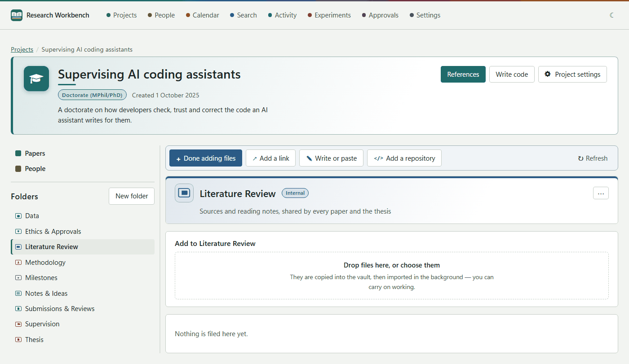Click Add a repository button
Image resolution: width=629 pixels, height=364 pixels.
point(404,158)
